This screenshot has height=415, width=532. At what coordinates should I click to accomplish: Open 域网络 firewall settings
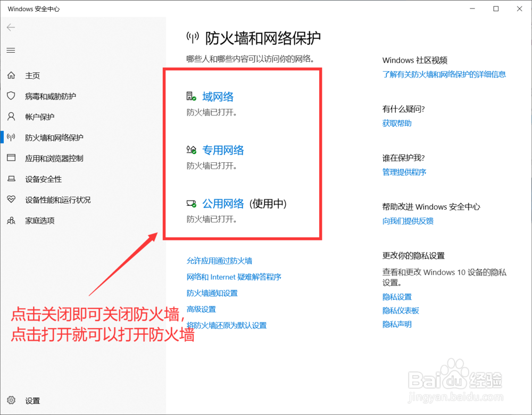218,97
